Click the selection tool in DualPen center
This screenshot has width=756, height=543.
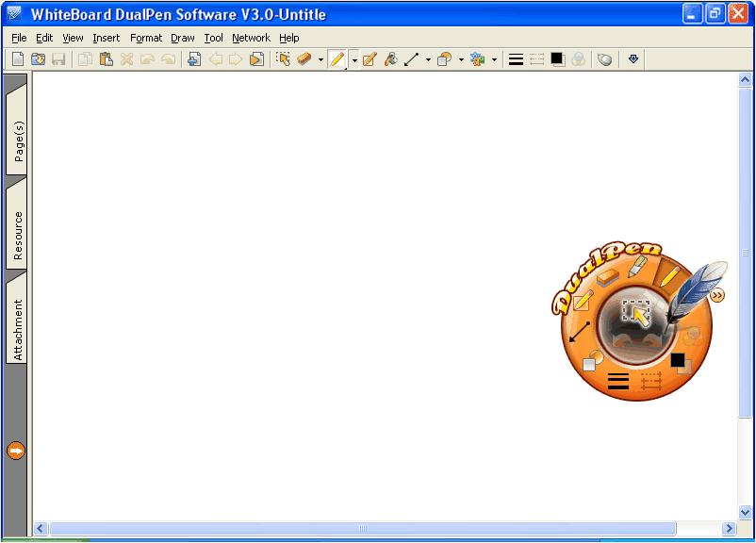tap(636, 313)
